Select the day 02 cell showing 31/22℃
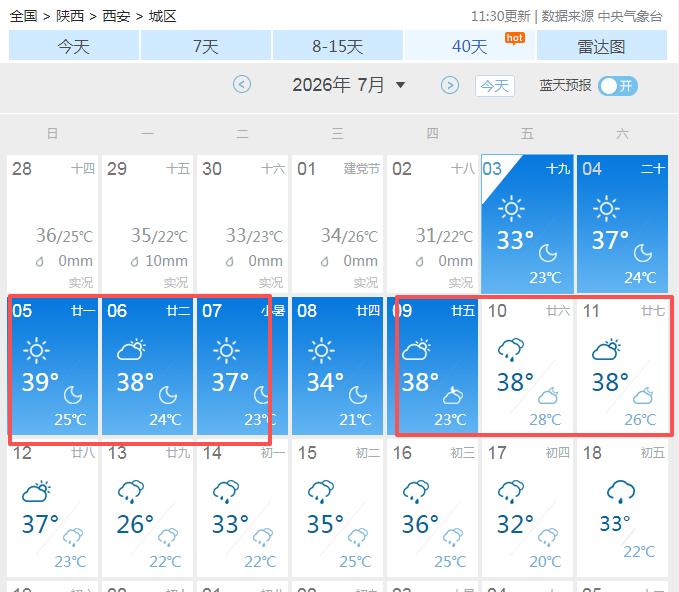679x592 pixels. [432, 223]
